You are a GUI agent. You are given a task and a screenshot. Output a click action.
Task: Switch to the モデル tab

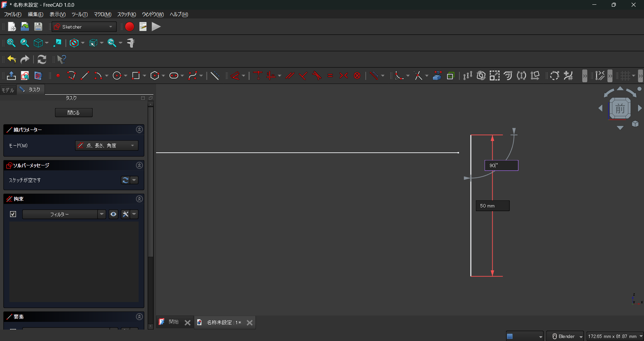coord(8,90)
